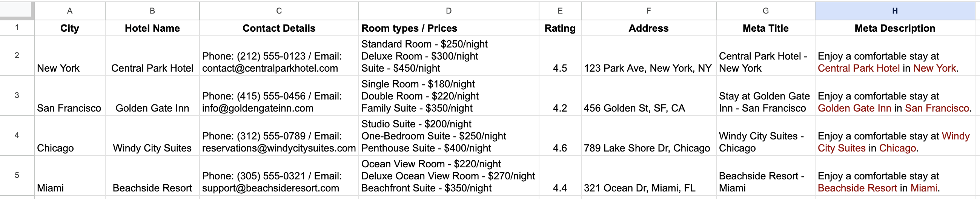Select the Central Park Hotel room prices cell
The width and height of the screenshot is (980, 199).
[449, 56]
